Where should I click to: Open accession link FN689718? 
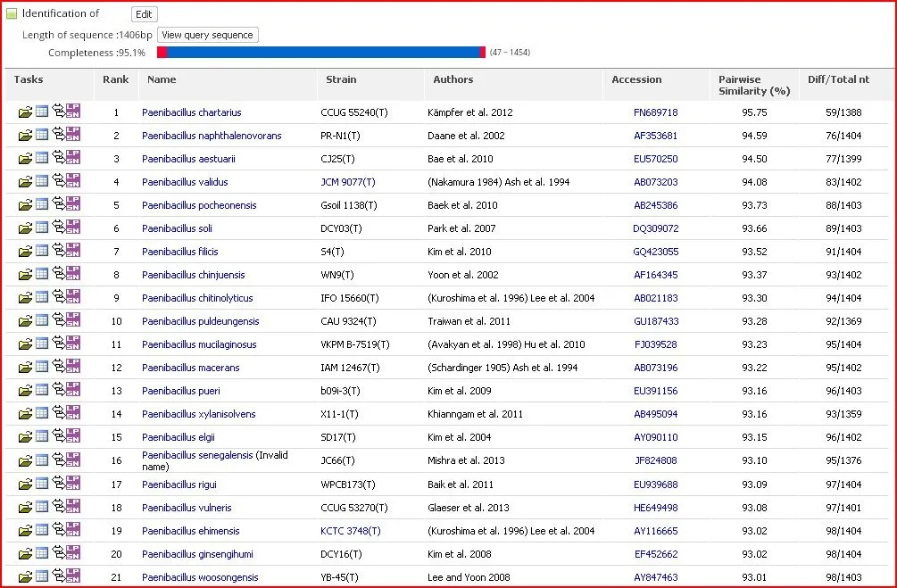[x=656, y=112]
